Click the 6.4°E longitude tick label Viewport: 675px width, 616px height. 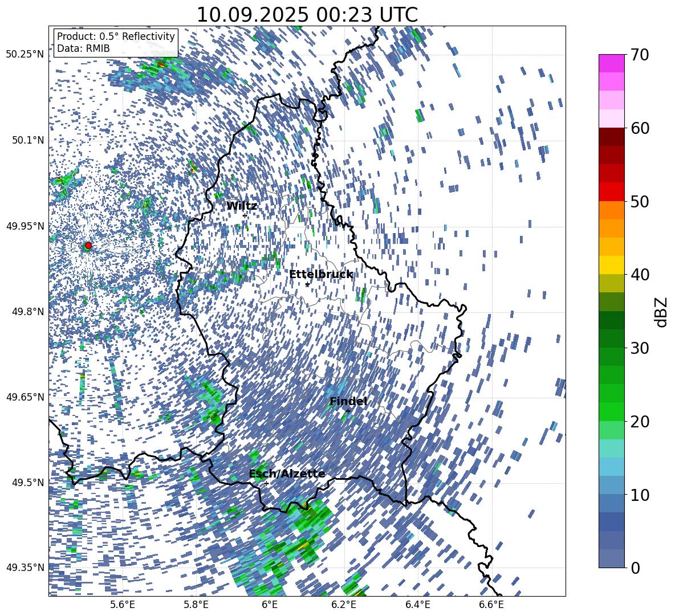coord(418,605)
